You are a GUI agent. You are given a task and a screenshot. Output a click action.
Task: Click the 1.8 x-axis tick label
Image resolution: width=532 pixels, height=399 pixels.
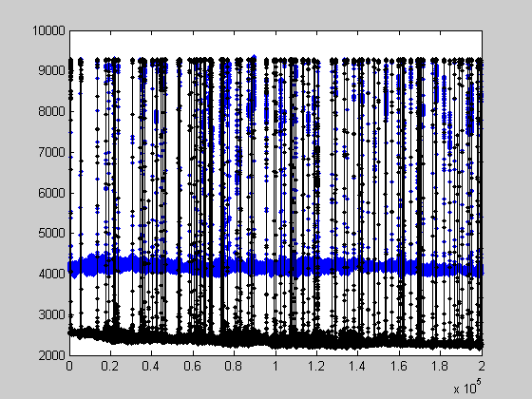[x=440, y=366]
